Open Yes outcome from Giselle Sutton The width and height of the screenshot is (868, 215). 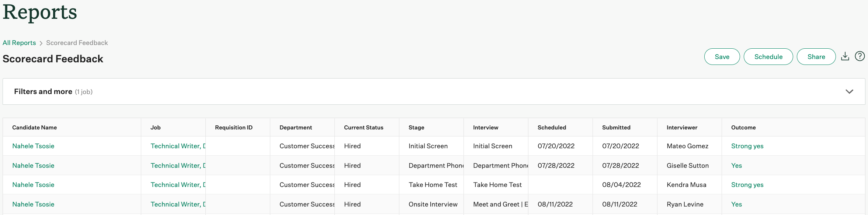(736, 166)
